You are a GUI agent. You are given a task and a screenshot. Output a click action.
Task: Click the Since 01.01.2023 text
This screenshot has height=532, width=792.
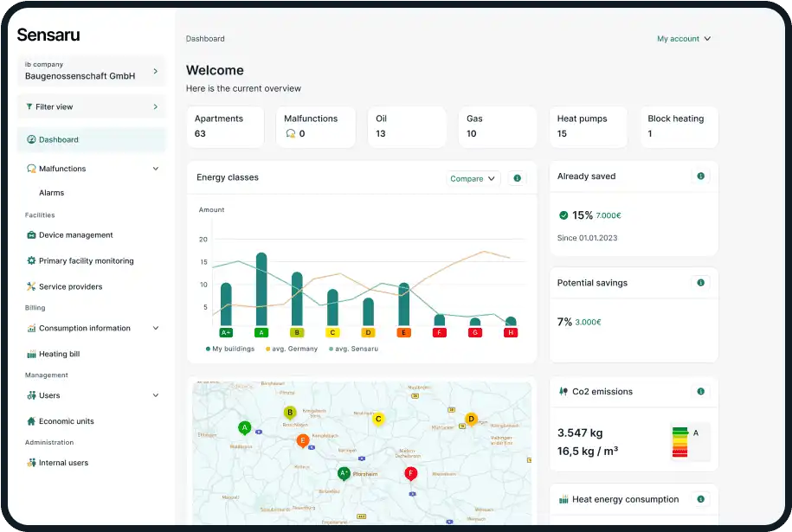tap(587, 238)
